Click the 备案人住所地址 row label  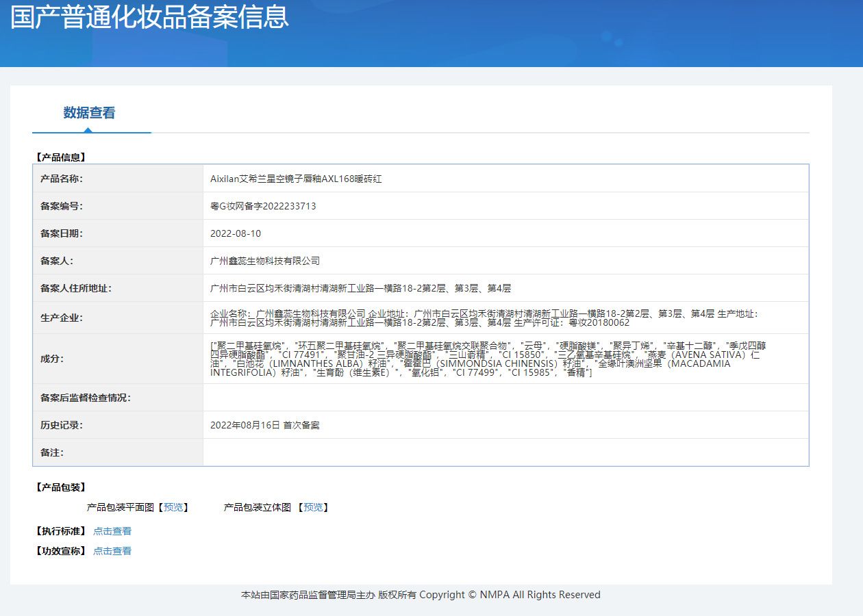click(76, 288)
